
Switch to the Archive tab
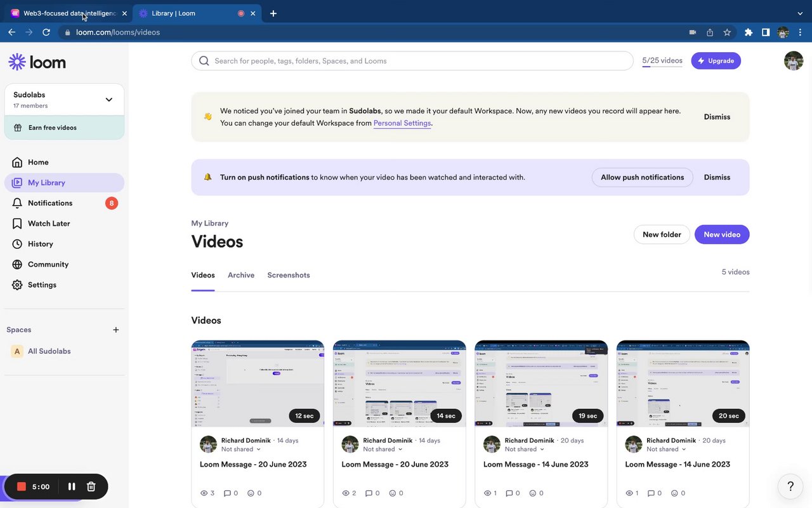(x=241, y=275)
